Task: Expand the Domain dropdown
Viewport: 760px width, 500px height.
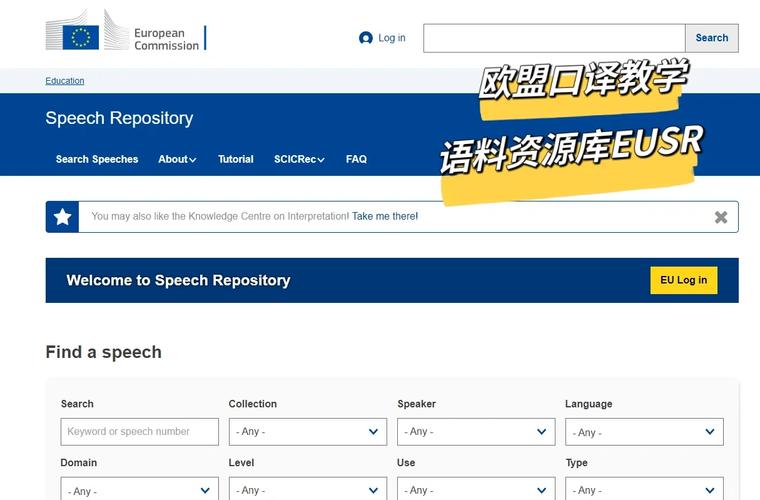Action: pos(139,490)
